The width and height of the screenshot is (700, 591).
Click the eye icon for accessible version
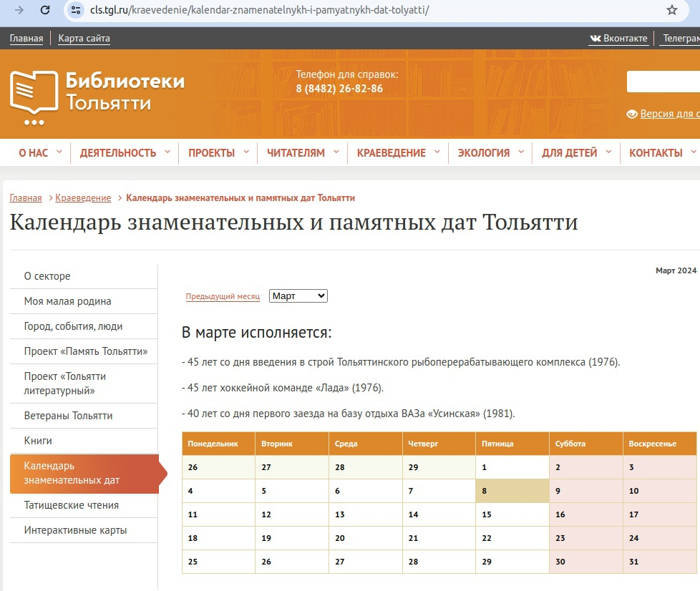(632, 114)
